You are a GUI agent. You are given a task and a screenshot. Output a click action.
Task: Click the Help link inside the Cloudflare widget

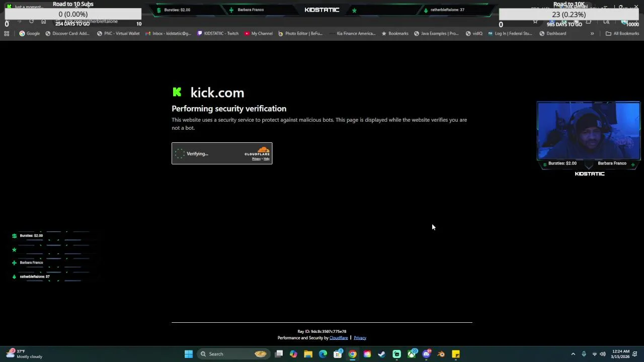coord(267,159)
